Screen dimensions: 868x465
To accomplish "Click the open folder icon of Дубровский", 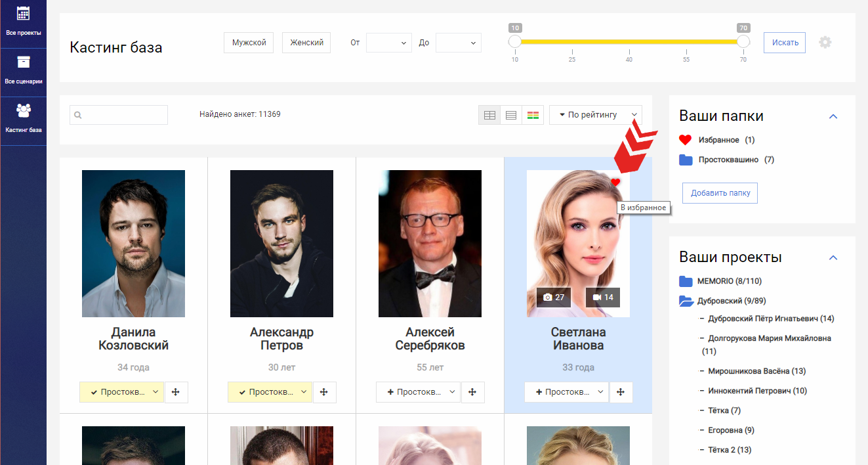I will pyautogui.click(x=686, y=301).
